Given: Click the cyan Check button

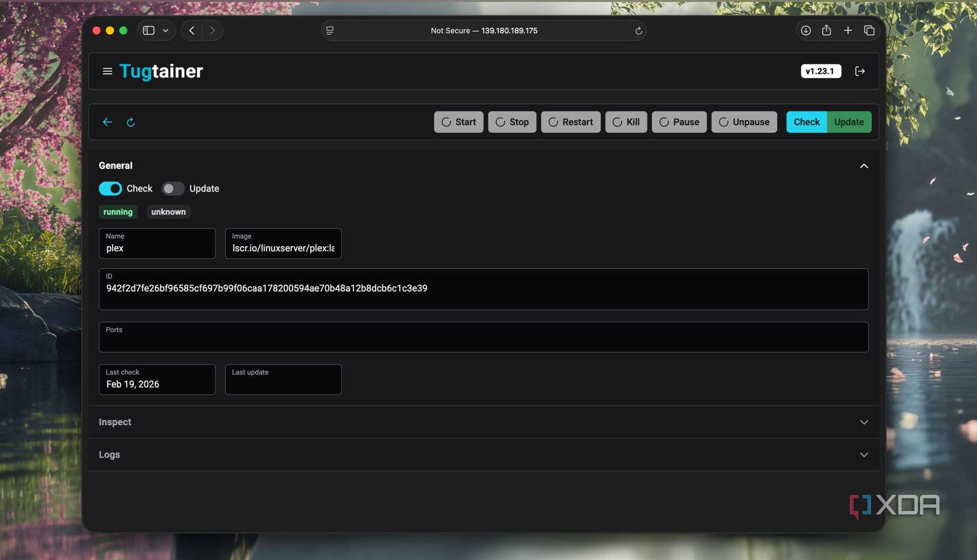Looking at the screenshot, I should coord(806,122).
